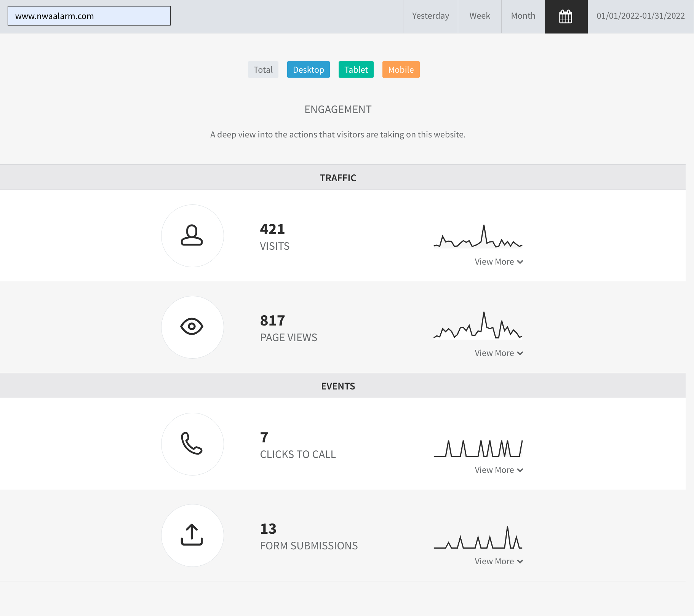Toggle the Mobile device filter

401,70
